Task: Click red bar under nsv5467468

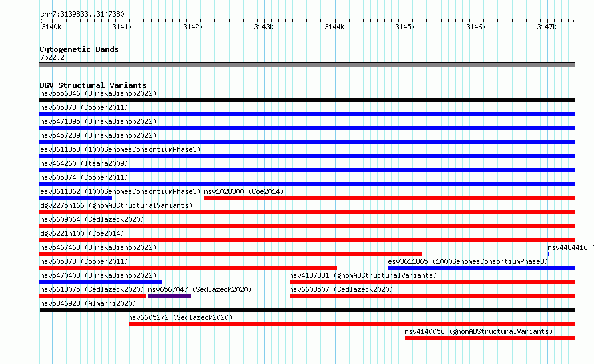Action: 231,254
